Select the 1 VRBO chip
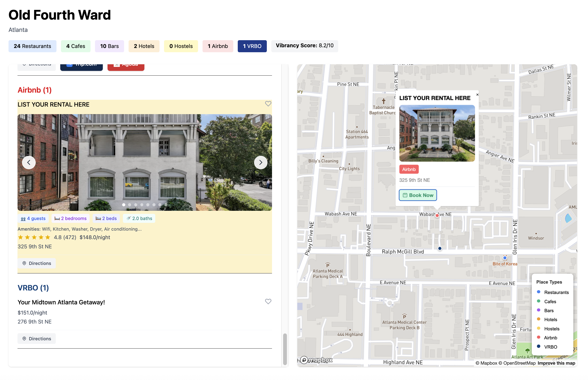 [252, 46]
